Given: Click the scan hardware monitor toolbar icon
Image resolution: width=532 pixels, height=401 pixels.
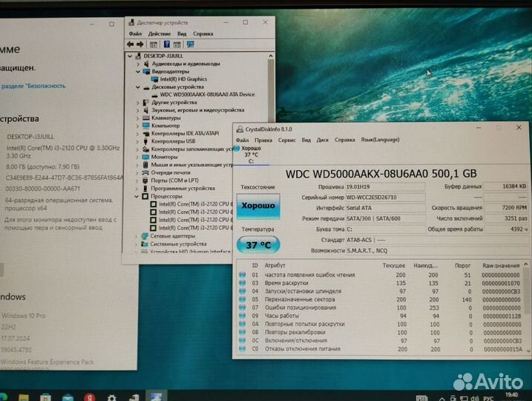Looking at the screenshot, I should tap(191, 44).
